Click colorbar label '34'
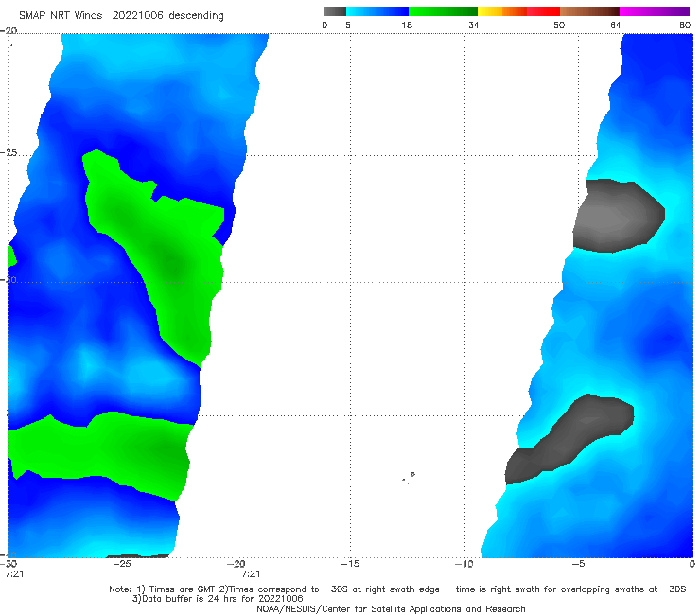This screenshot has height=615, width=700. click(474, 25)
